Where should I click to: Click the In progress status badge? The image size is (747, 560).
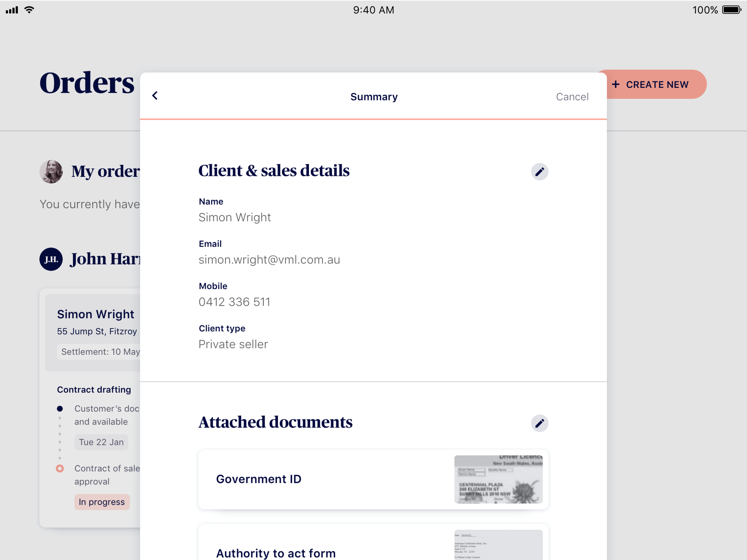tap(102, 502)
